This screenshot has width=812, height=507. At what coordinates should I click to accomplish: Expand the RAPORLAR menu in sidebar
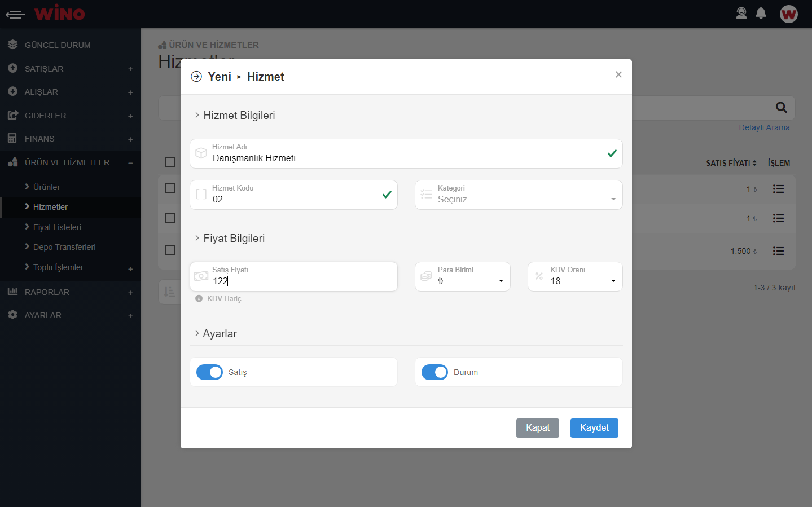[x=47, y=292]
